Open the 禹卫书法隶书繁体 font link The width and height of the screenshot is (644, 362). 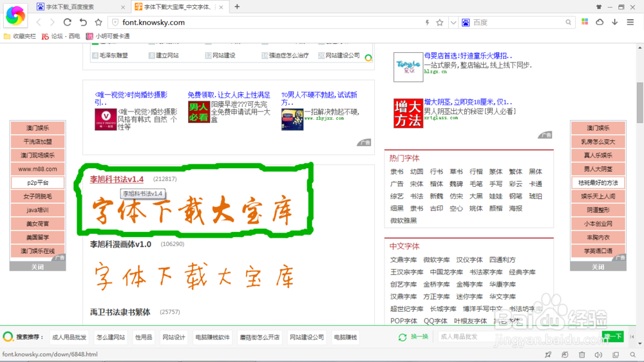pos(120,312)
